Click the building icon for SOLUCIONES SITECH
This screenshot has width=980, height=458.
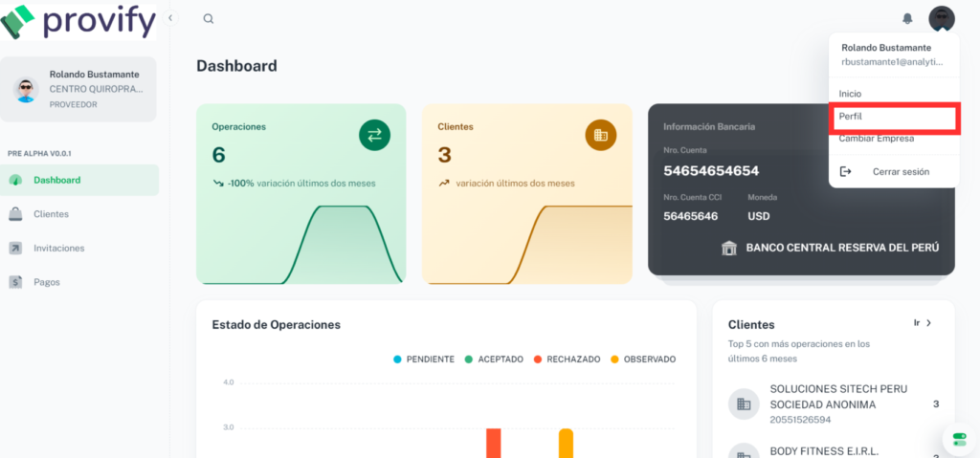tap(744, 404)
